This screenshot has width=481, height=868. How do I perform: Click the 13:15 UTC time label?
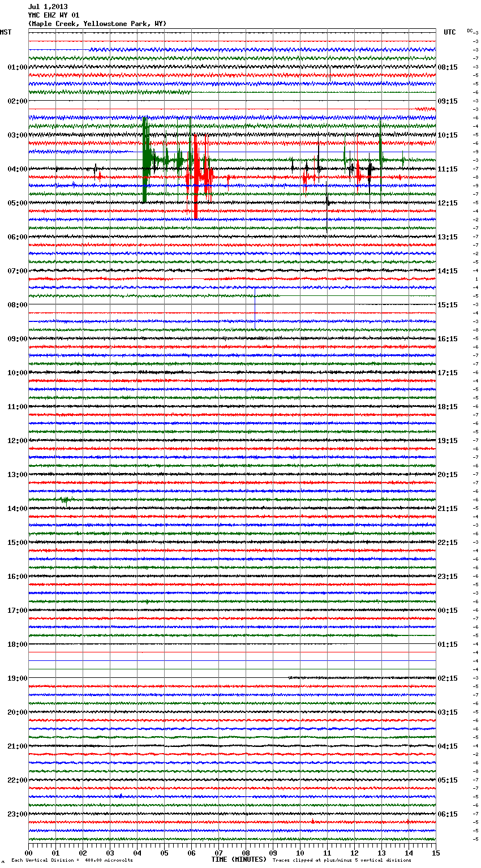coord(448,237)
